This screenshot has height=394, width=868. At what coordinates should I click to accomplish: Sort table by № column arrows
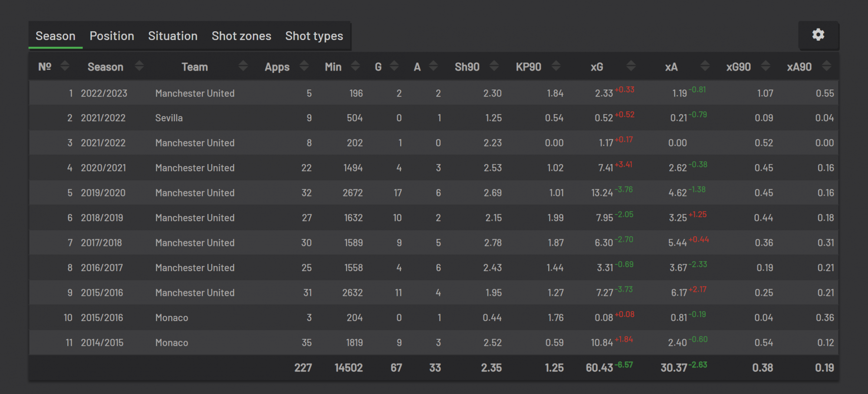pos(65,66)
